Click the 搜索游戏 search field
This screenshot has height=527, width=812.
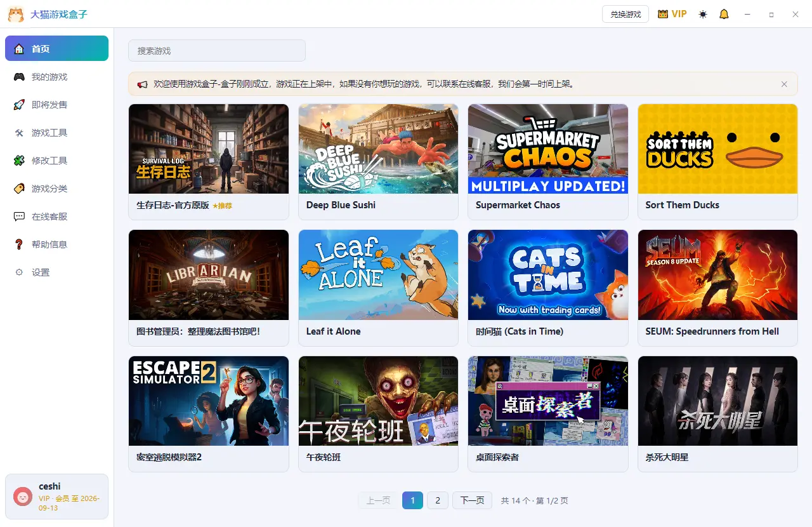coord(217,51)
